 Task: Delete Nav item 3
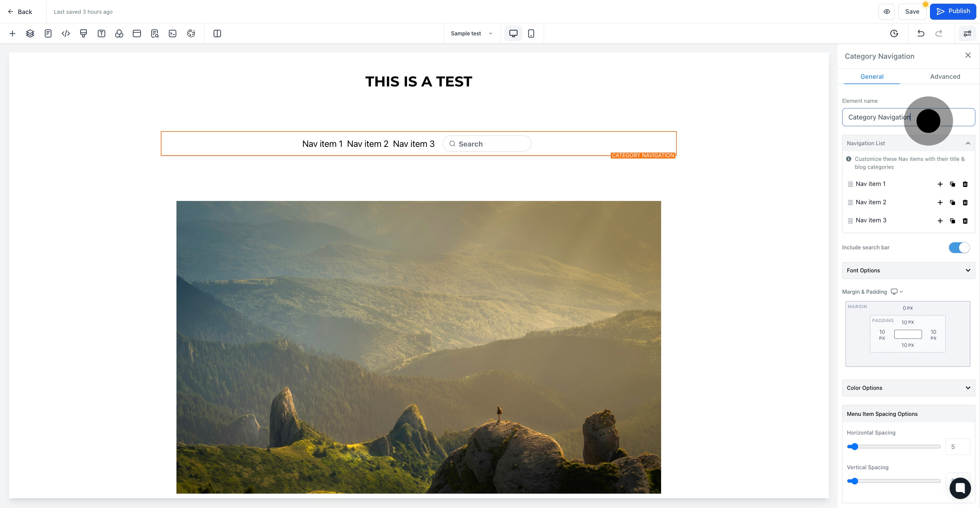[965, 221]
